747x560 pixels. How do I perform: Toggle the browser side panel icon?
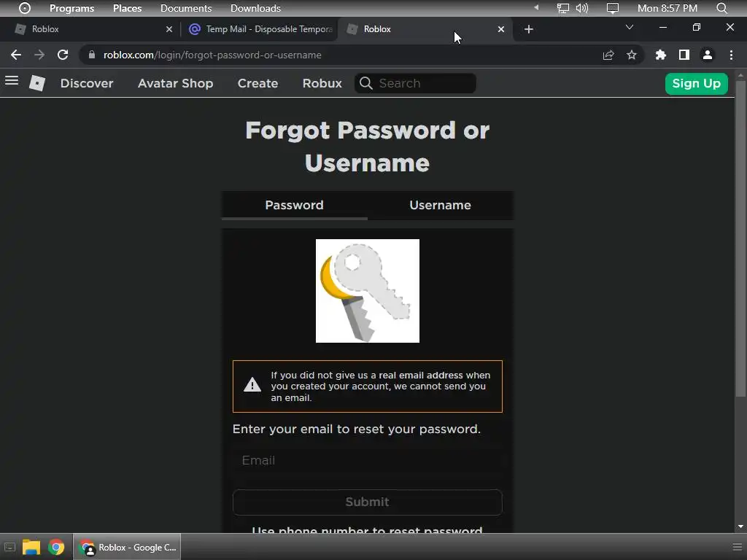click(x=684, y=55)
